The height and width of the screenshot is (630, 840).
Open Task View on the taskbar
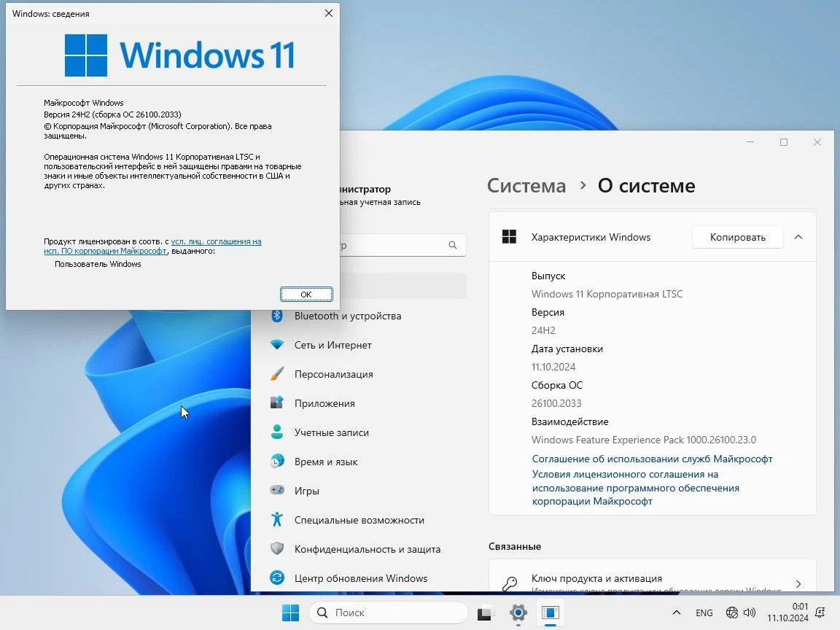pyautogui.click(x=484, y=612)
